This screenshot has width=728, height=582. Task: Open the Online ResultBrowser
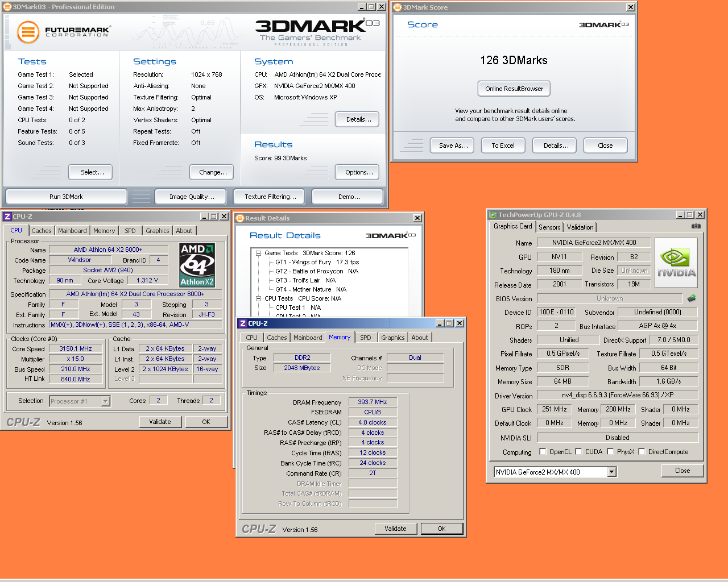[514, 89]
